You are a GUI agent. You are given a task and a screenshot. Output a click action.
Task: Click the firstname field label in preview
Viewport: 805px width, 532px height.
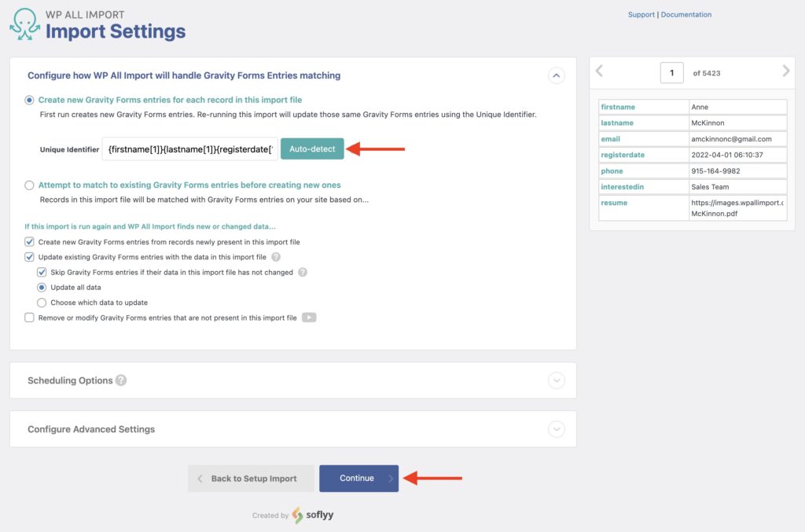(618, 107)
